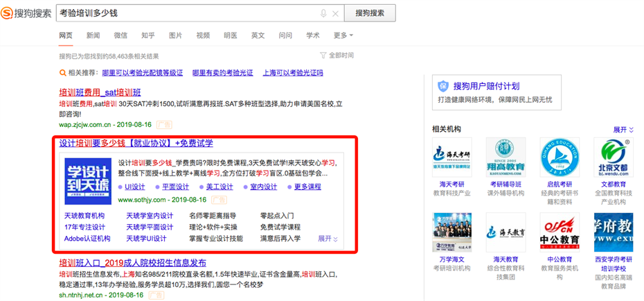Viewport: 644px width, 301px height.
Task: Expand ad sublinks via 展开 in the 天琥 ad
Action: coord(328,239)
